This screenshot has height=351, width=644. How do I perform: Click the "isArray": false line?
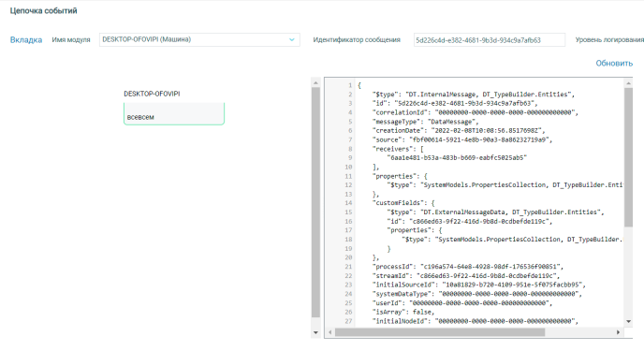pyautogui.click(x=402, y=312)
